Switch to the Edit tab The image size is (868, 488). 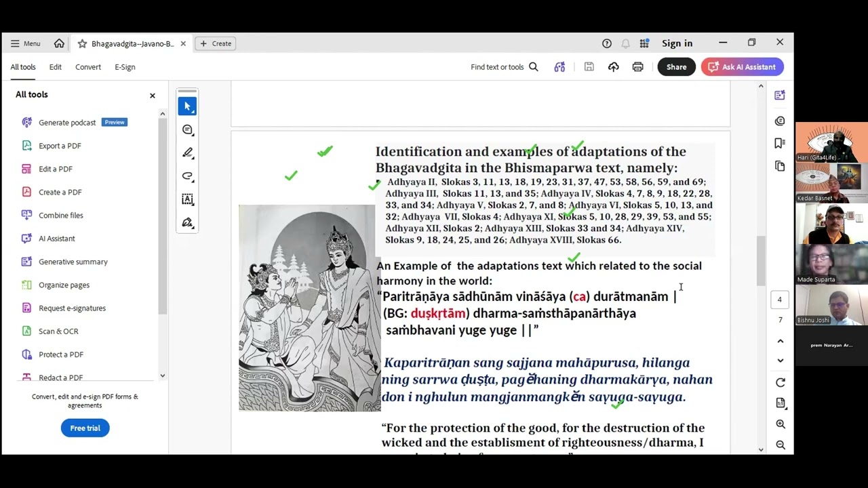pyautogui.click(x=56, y=67)
